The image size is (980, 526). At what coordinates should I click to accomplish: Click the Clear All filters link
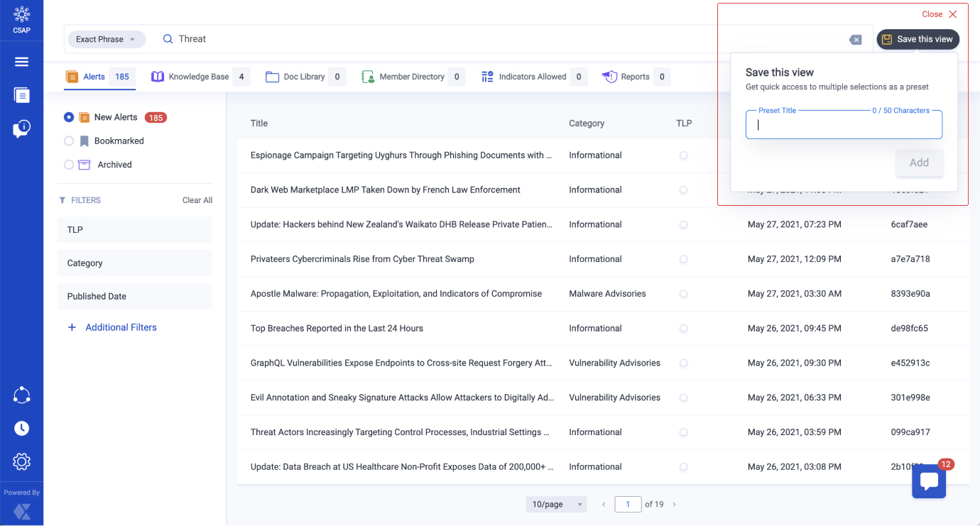coord(197,200)
